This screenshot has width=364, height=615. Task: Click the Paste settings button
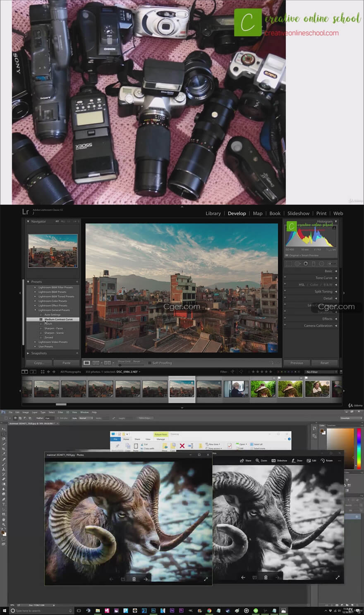pyautogui.click(x=66, y=363)
